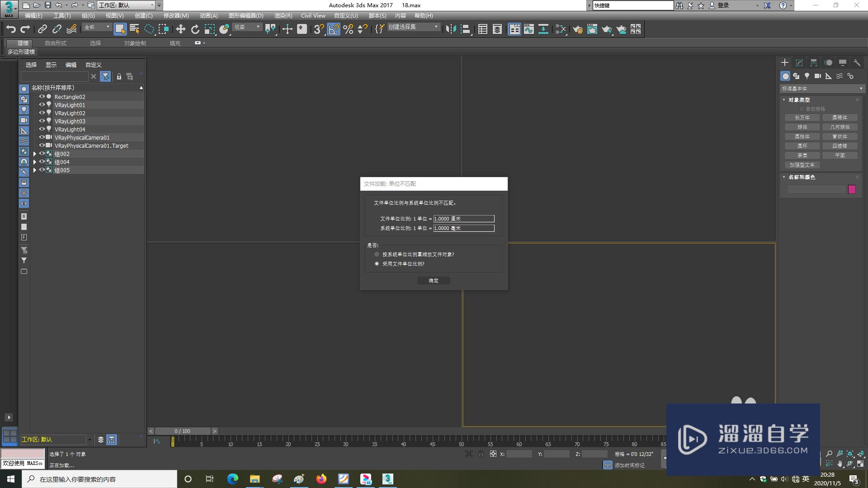Screen dimensions: 868x488
Task: Select rescale file objects to system unit option
Action: [x=377, y=254]
